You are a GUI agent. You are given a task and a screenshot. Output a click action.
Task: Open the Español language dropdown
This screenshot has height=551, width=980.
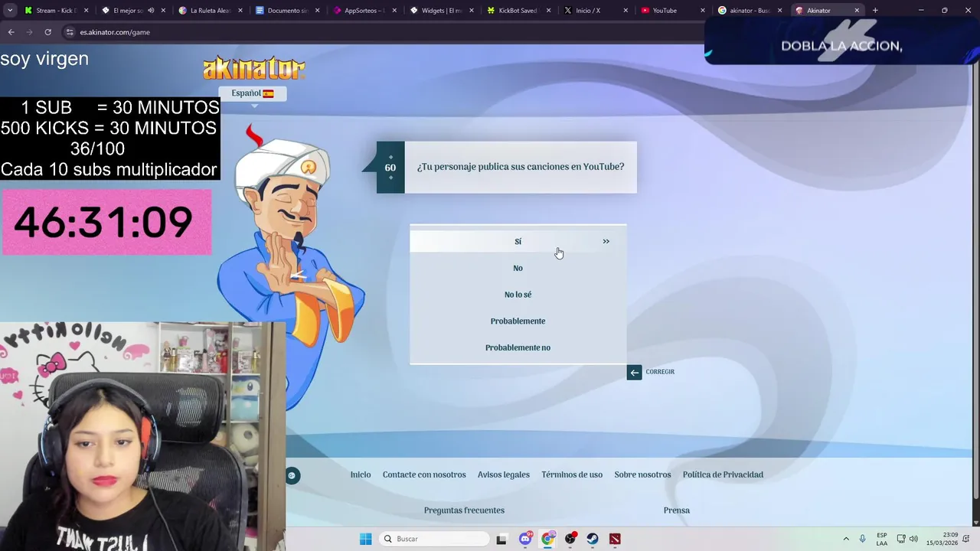click(x=253, y=93)
